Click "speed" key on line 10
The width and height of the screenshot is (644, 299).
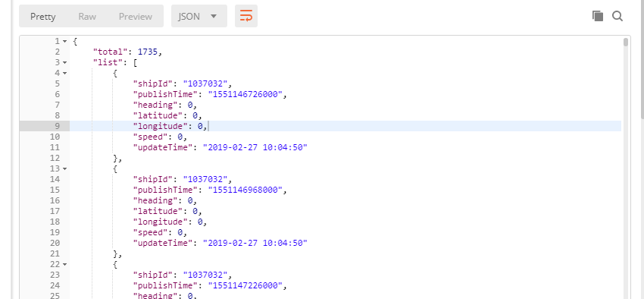(150, 137)
